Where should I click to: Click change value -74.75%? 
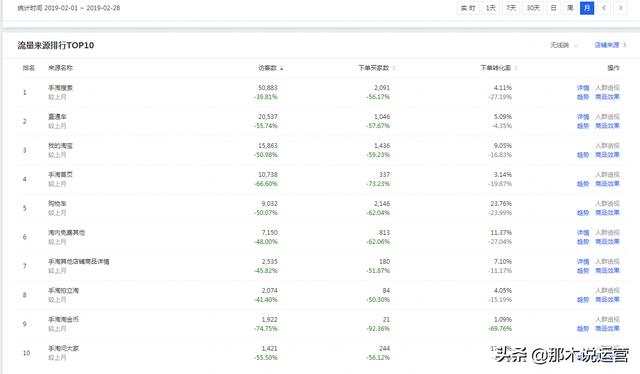pos(265,329)
